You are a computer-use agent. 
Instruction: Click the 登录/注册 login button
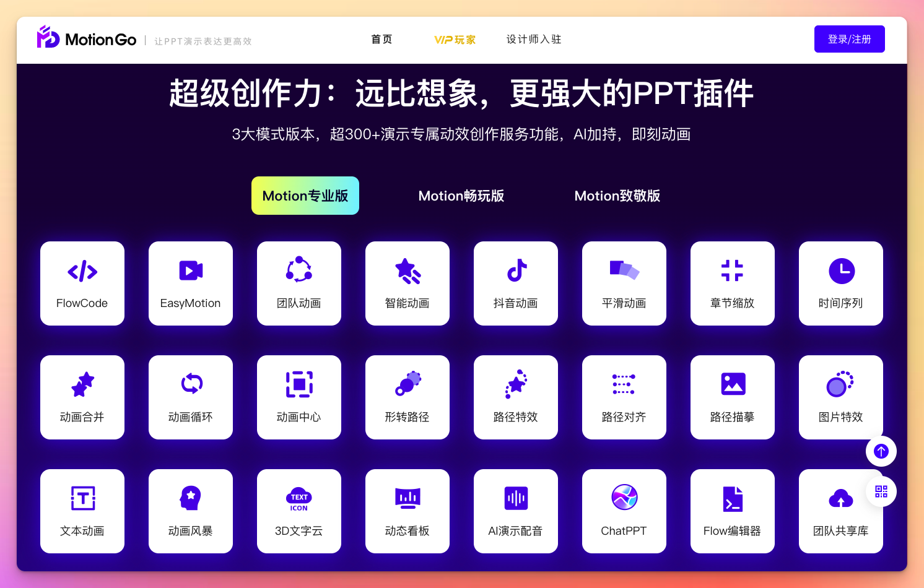[x=849, y=38]
